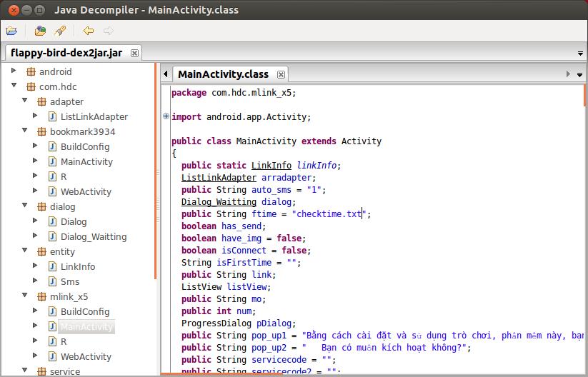Click the Dialog class file icon
The width and height of the screenshot is (588, 377).
(x=52, y=221)
